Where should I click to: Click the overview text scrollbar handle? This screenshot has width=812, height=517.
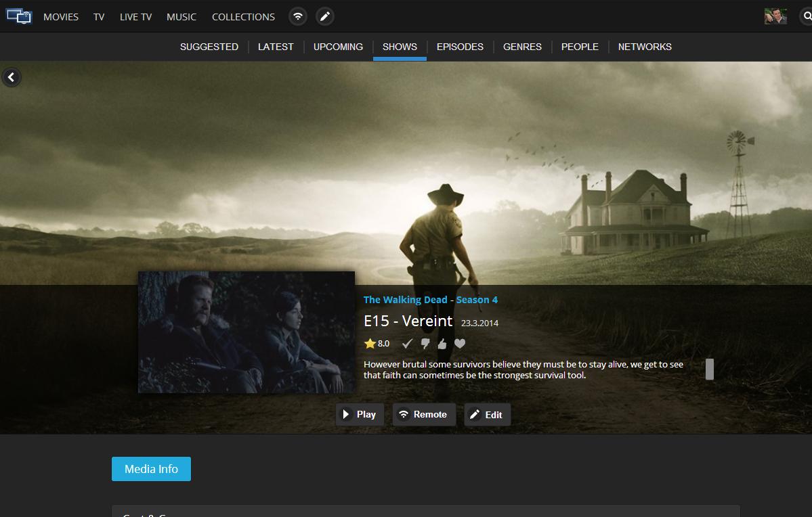pos(710,369)
